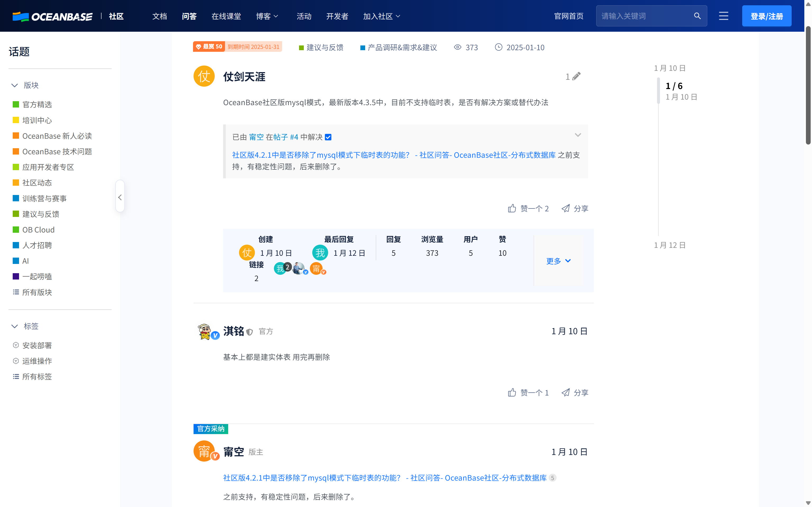Select OB Cloud category

(34, 230)
